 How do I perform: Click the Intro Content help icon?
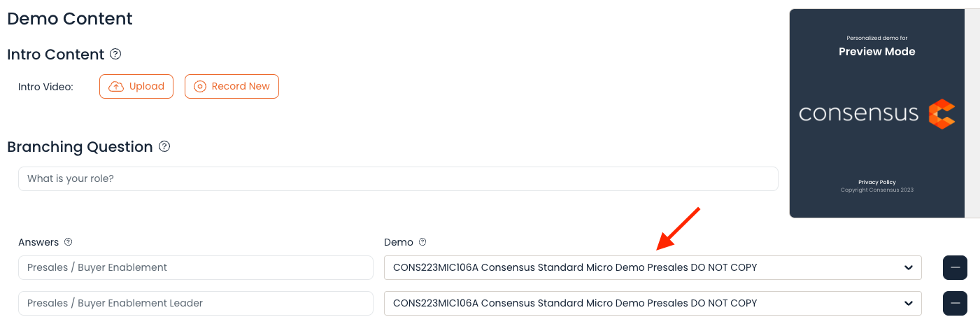click(116, 54)
